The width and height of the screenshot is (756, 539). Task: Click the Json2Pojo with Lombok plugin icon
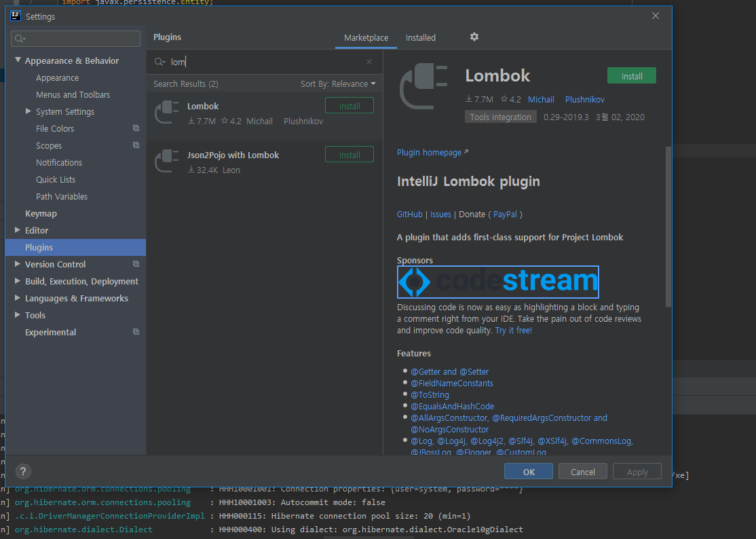pyautogui.click(x=167, y=162)
